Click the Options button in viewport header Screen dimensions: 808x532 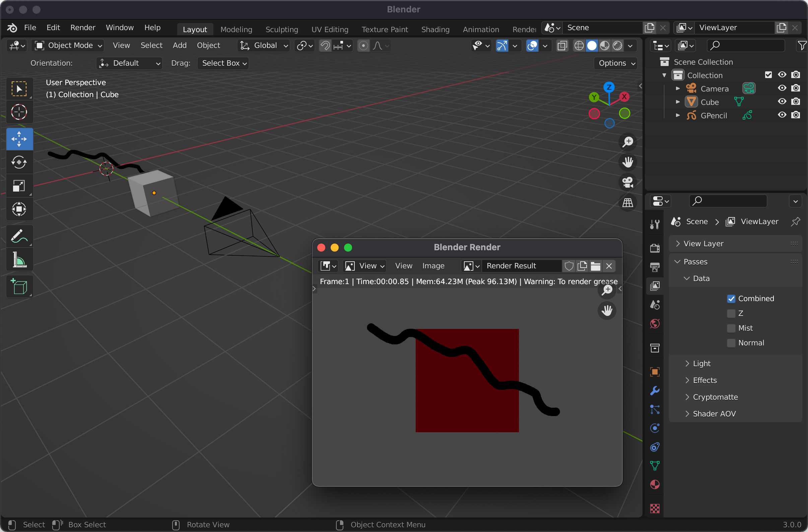click(616, 63)
